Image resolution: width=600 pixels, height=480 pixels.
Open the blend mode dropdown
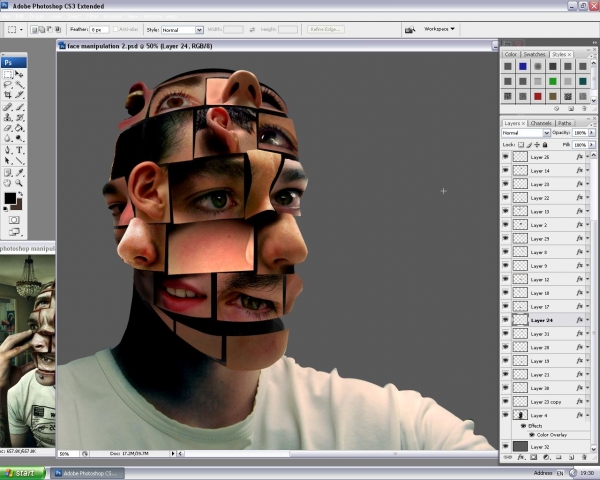(526, 133)
